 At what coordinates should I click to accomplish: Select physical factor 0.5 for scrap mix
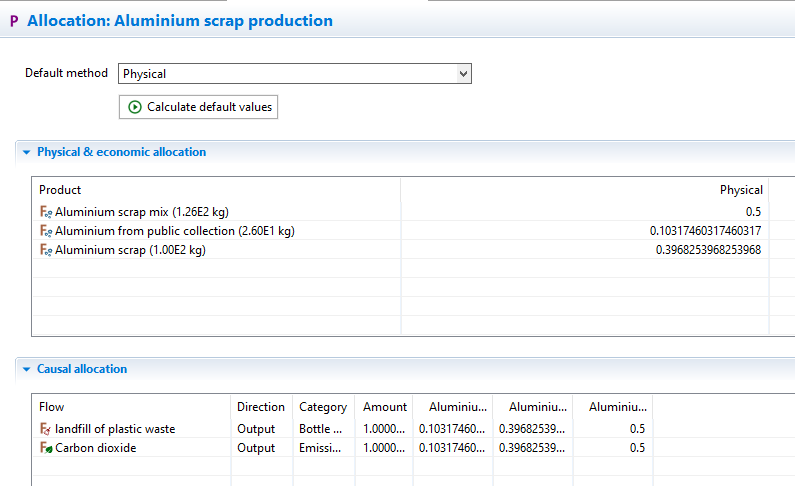pyautogui.click(x=753, y=212)
